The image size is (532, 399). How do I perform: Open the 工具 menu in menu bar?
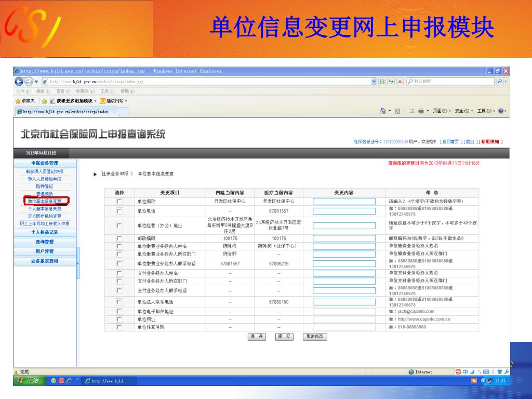pyautogui.click(x=108, y=91)
